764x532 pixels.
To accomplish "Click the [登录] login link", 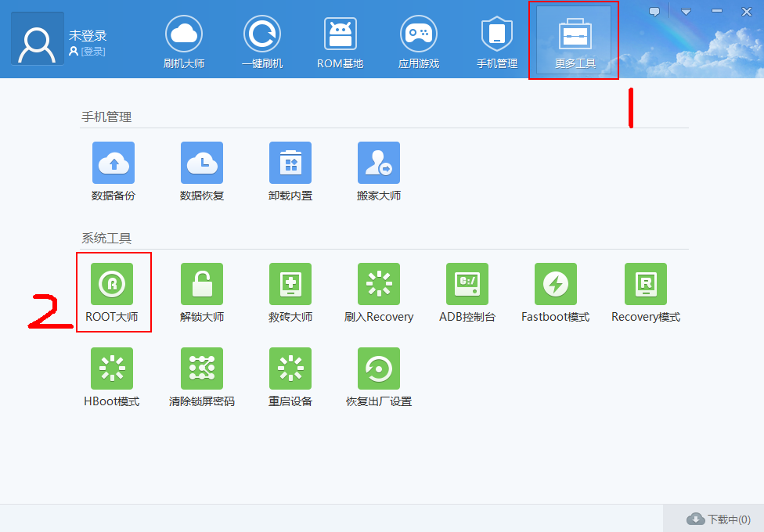I will [93, 51].
